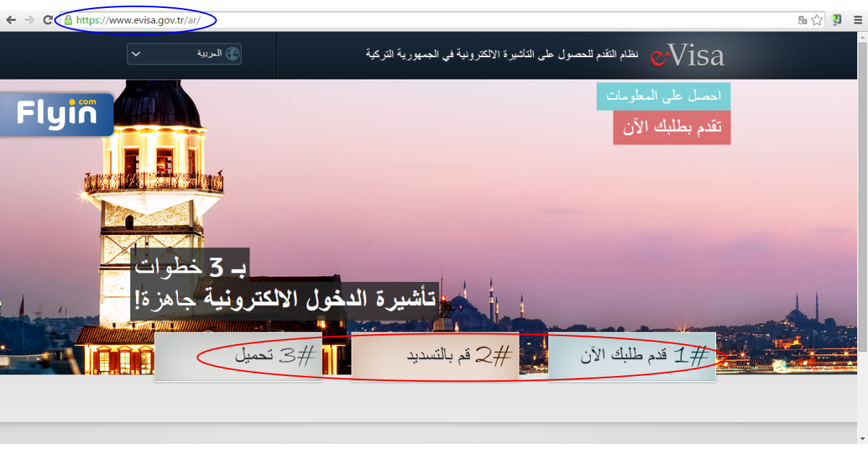
Task: Select step #1 قدم طلبك الآن
Action: click(631, 356)
